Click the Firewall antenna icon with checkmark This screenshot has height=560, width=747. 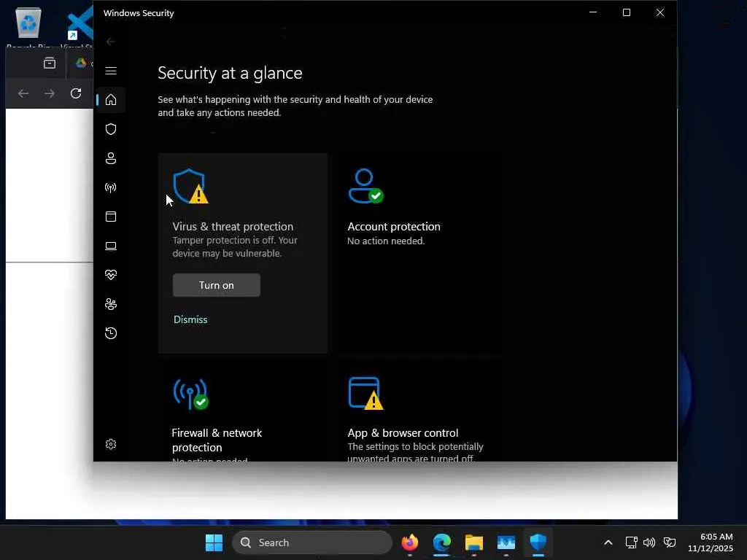(190, 394)
